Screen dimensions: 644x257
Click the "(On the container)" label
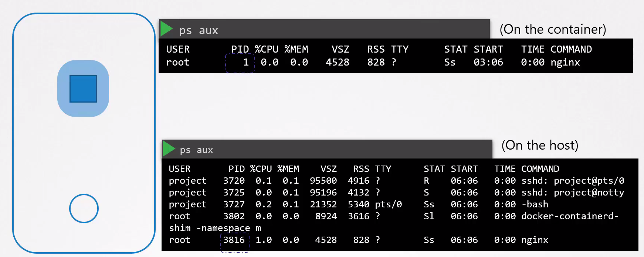(553, 29)
